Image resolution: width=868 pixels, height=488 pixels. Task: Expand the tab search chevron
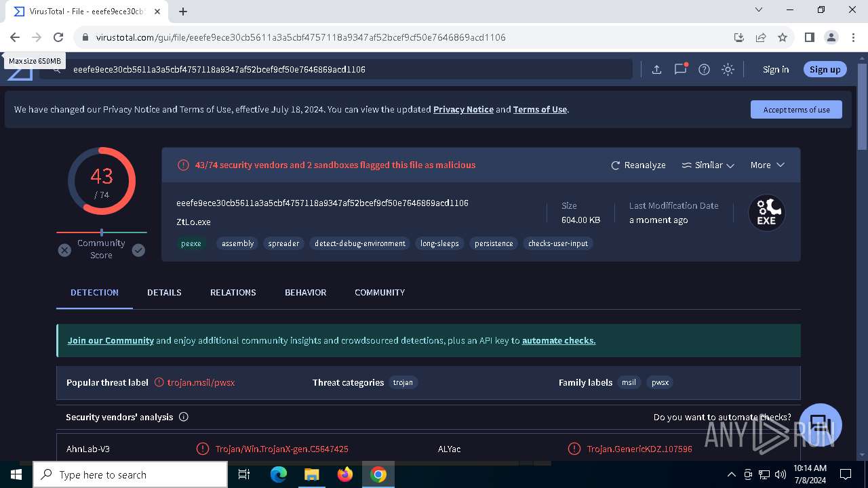click(x=759, y=9)
